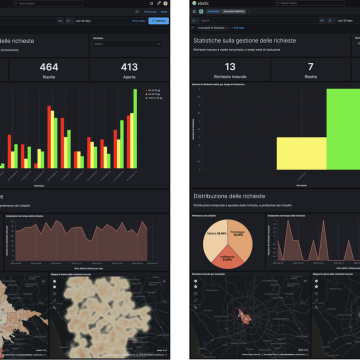This screenshot has width=360, height=360.
Task: Click the green space avatar icon
Action: click(x=201, y=11)
